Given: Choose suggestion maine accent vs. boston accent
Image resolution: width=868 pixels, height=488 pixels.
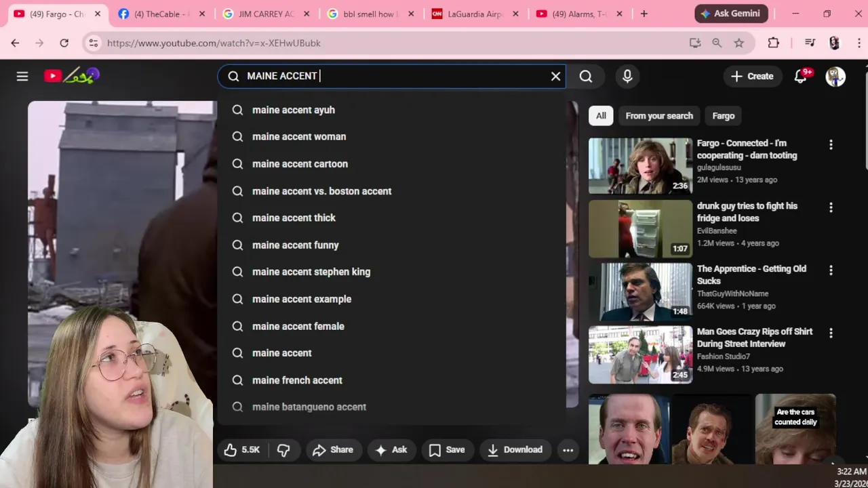Looking at the screenshot, I should click(x=391, y=190).
